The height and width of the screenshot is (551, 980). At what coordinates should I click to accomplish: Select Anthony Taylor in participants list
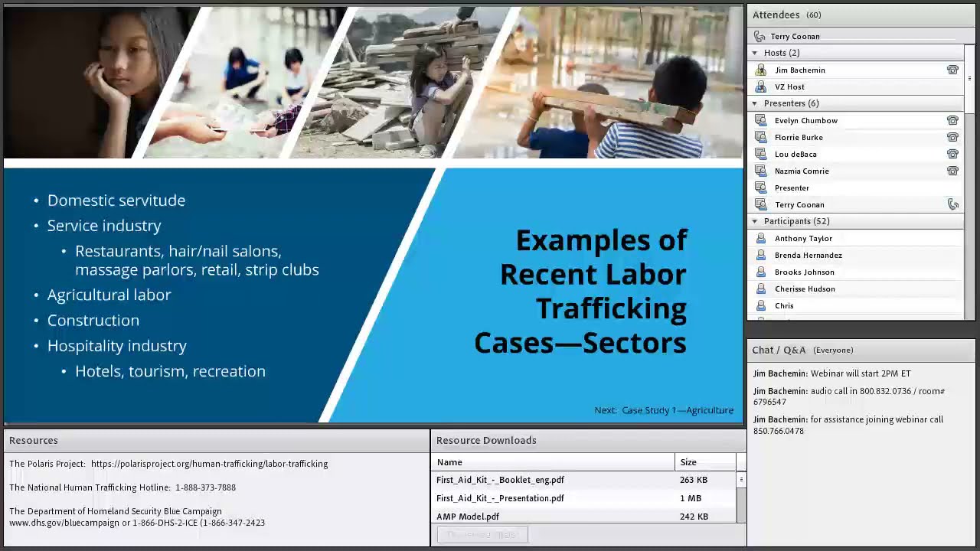(803, 238)
